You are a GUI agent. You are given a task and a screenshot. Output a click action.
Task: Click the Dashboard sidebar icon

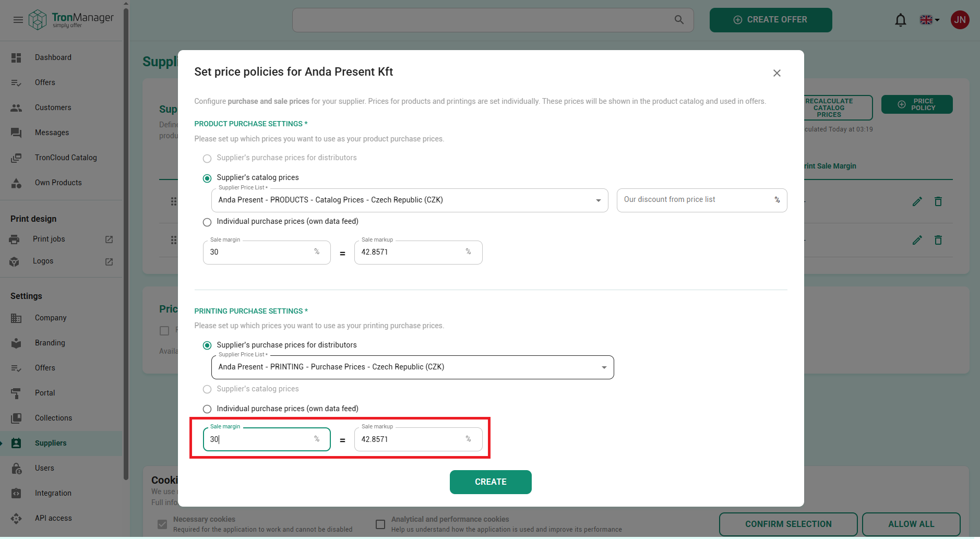tap(16, 57)
